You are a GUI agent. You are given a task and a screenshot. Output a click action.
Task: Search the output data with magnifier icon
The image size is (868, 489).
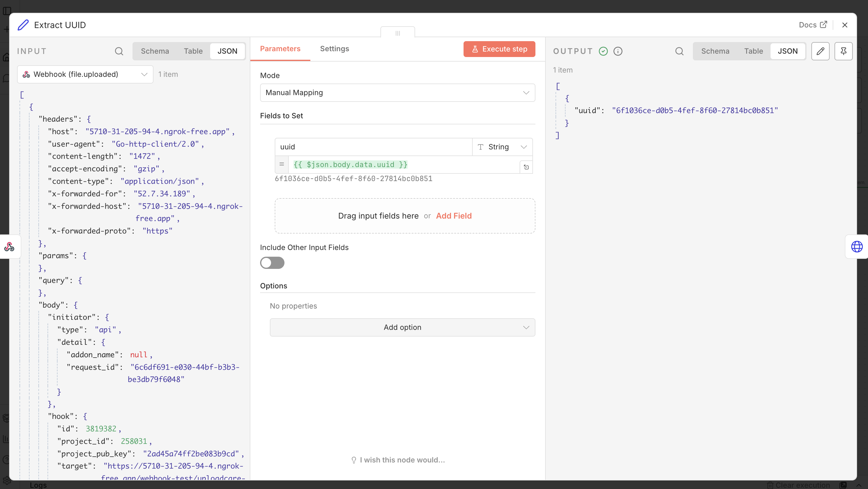tap(679, 51)
